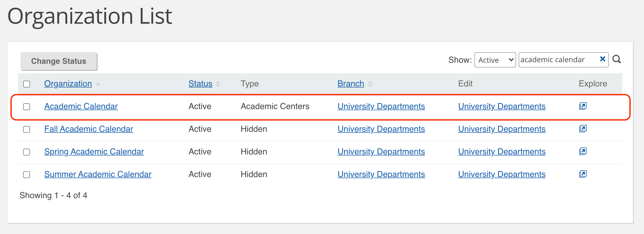Open Explore icon for Spring Academic Calendar

583,151
